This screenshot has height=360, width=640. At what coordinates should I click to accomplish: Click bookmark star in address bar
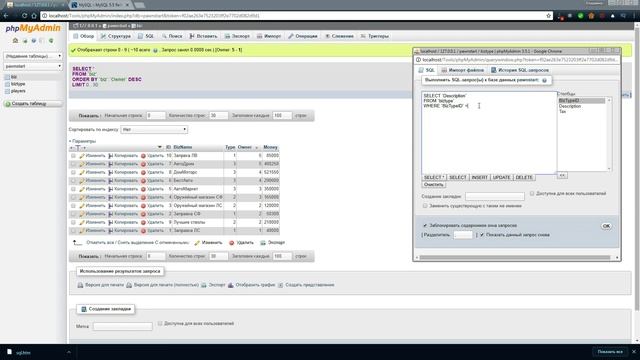549,16
